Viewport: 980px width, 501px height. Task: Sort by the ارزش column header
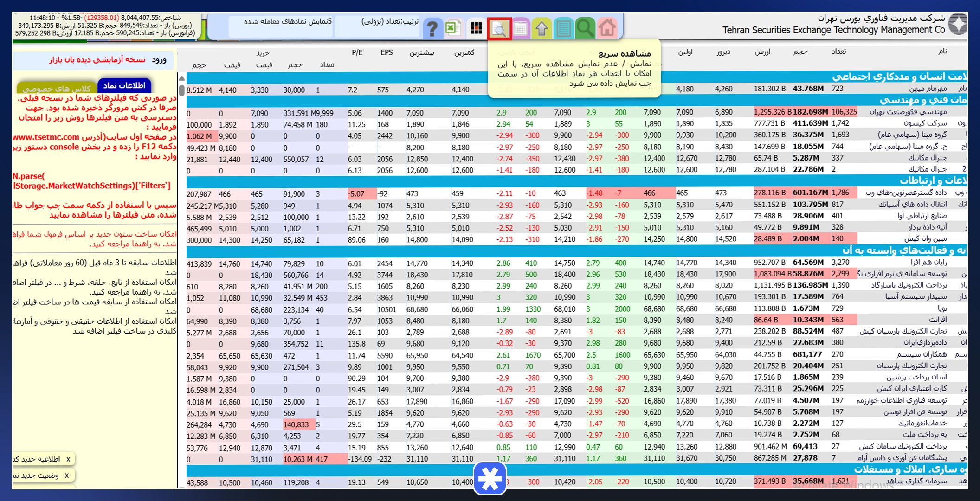point(762,51)
